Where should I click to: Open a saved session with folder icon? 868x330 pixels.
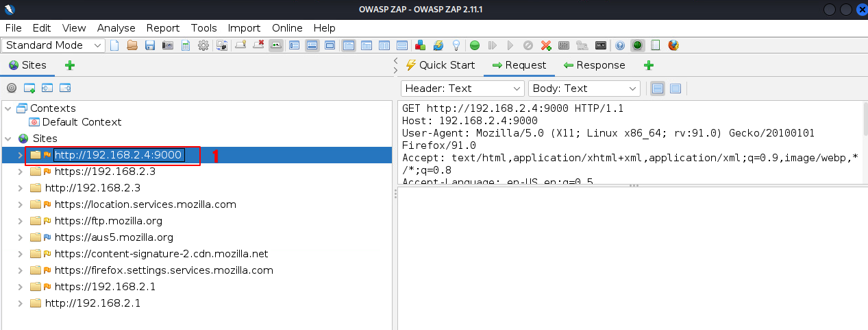coord(132,45)
